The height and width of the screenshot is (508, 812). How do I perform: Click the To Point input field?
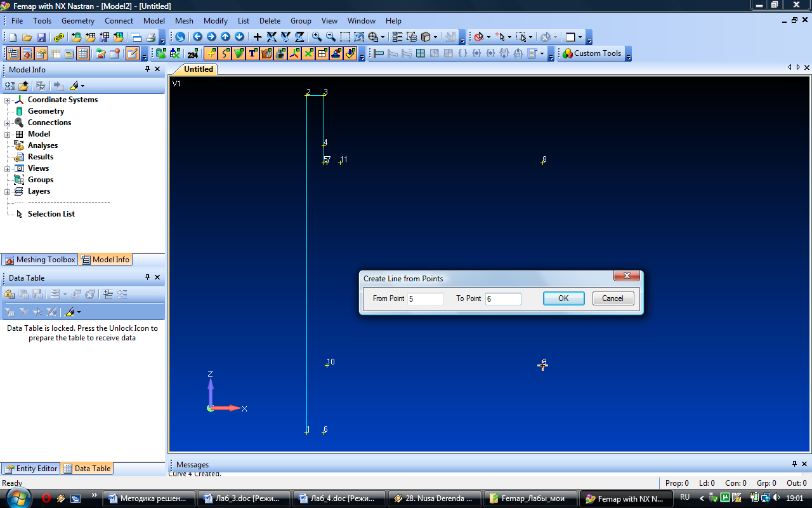[x=503, y=298]
